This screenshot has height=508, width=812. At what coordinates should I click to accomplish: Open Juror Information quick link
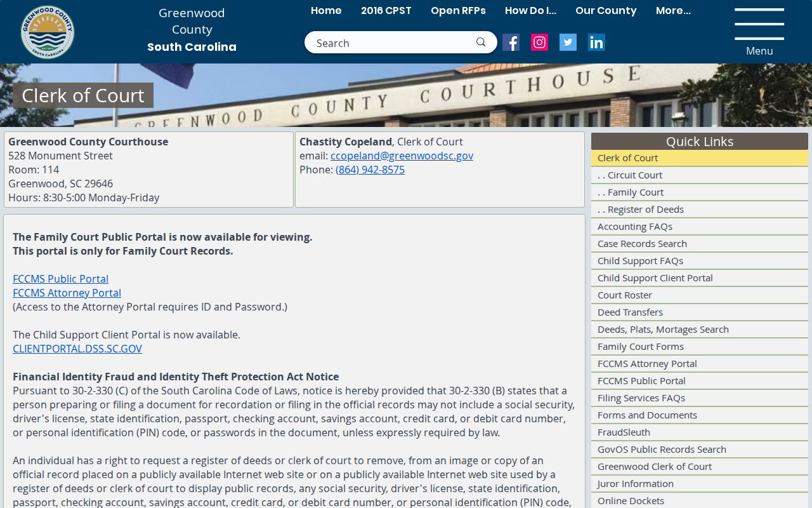click(700, 484)
